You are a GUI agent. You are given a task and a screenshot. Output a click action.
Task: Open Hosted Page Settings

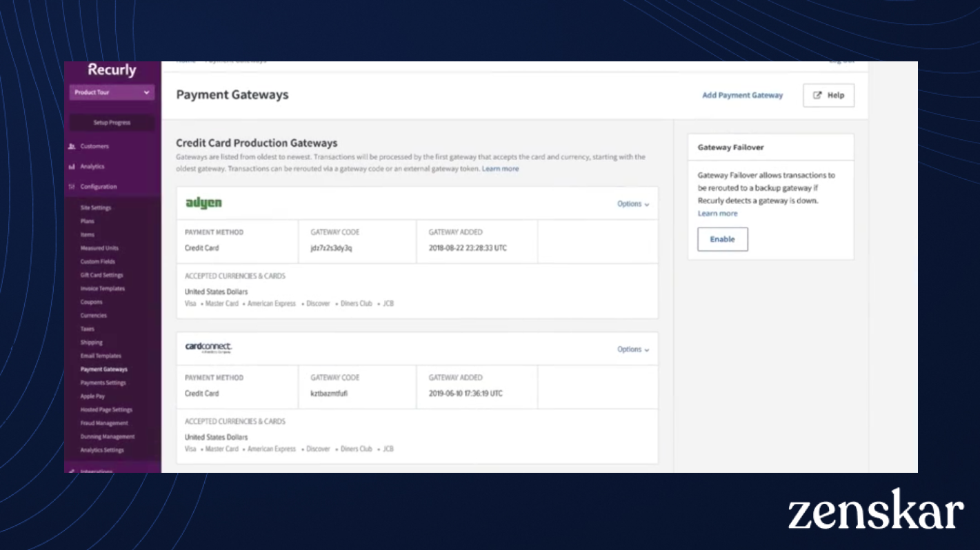coord(106,409)
